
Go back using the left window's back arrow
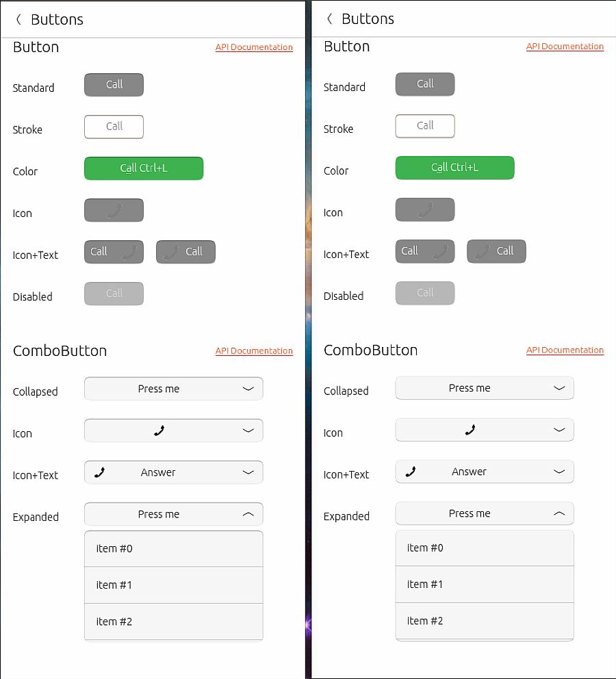coord(18,20)
